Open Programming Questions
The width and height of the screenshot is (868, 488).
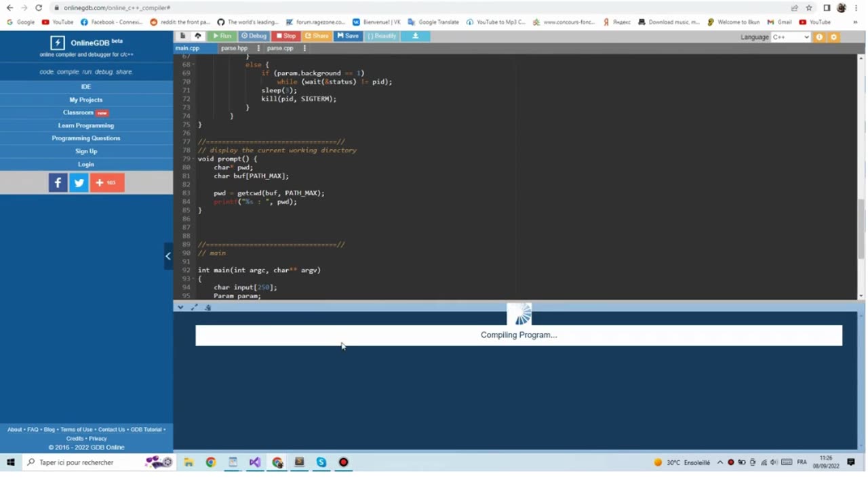coord(86,138)
